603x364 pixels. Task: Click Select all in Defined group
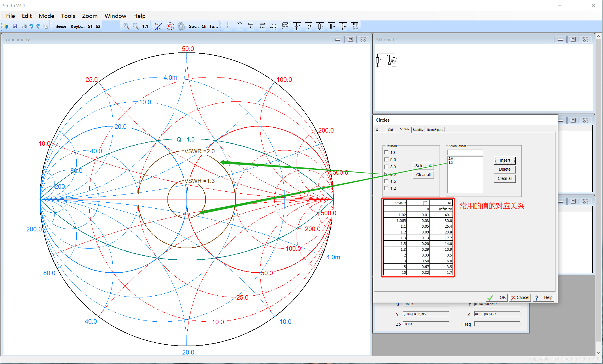point(423,166)
